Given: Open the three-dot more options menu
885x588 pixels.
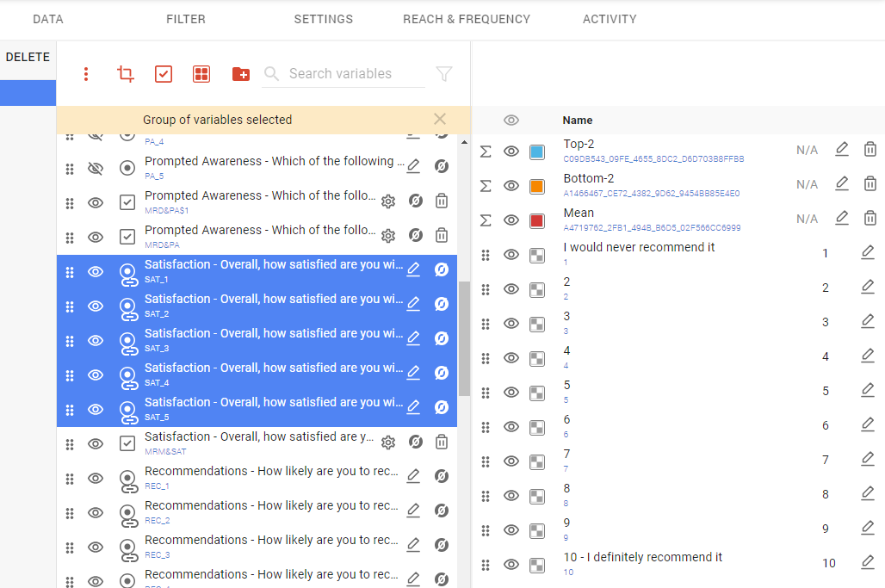Looking at the screenshot, I should 86,74.
